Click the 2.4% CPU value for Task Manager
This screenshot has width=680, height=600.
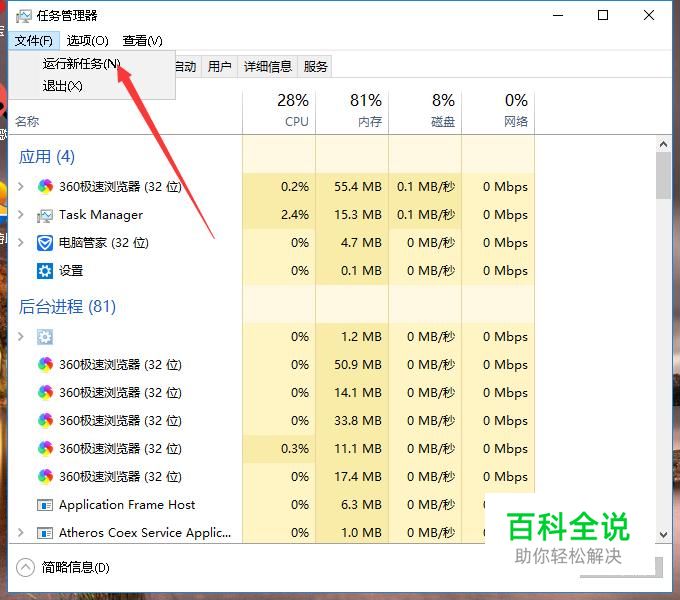295,215
